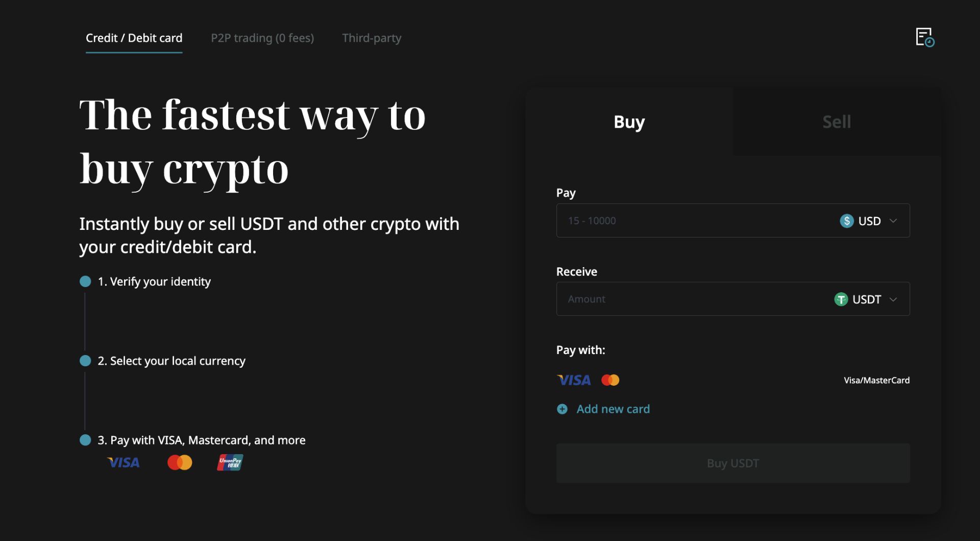
Task: Click the Mastercard logo under Pay with
Action: pyautogui.click(x=610, y=380)
